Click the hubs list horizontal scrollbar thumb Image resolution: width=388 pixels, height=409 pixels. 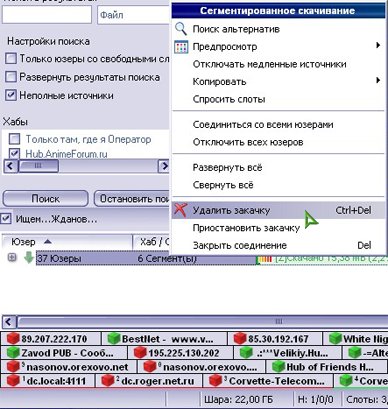pos(38,166)
